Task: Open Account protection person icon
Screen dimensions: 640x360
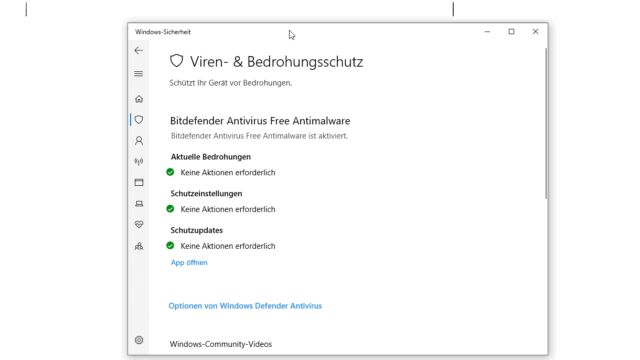Action: pos(139,141)
